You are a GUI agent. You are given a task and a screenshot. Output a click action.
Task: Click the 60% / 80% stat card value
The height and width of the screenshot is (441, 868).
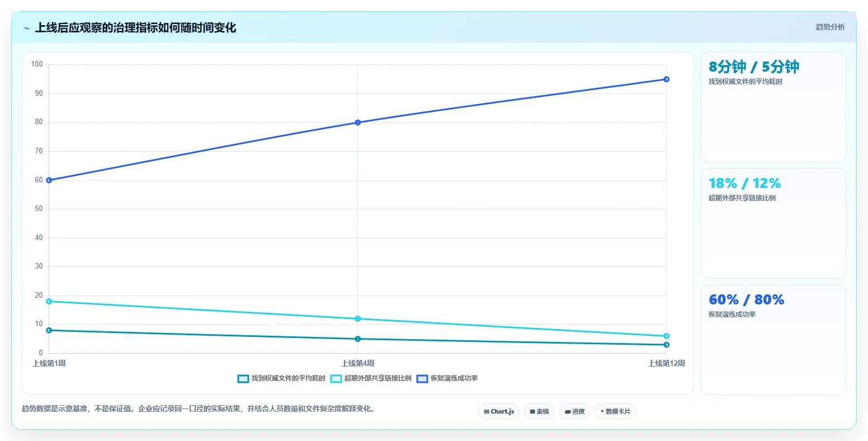(747, 299)
